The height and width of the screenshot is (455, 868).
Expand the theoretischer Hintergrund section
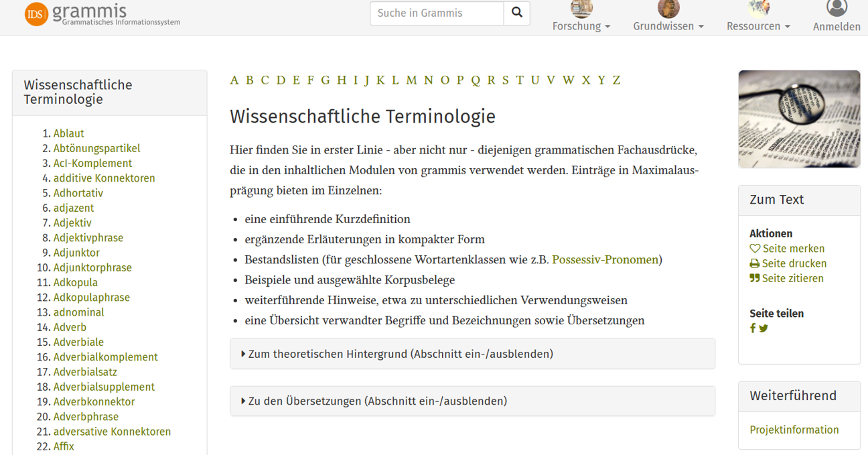473,353
